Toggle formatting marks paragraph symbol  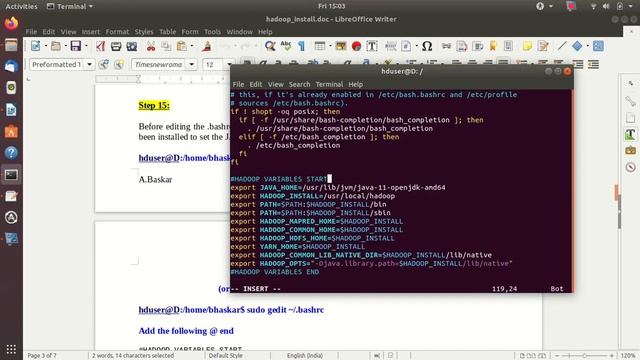click(301, 46)
